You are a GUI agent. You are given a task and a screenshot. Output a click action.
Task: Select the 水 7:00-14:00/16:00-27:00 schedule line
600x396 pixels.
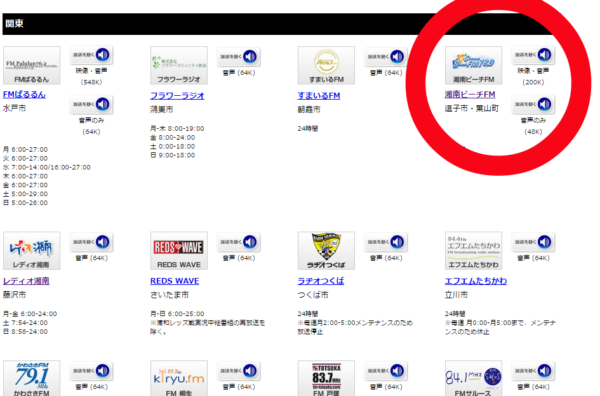[x=47, y=167]
